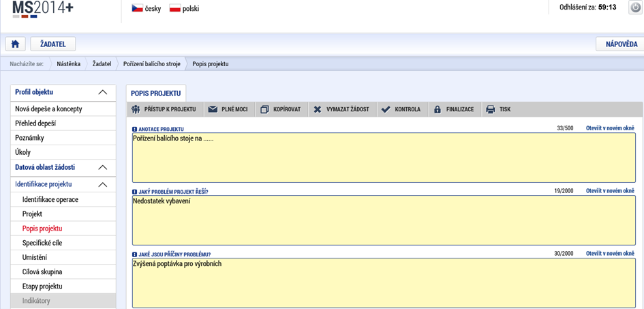This screenshot has width=644, height=309.
Task: Open Jaký problém field in new window
Action: click(x=611, y=191)
